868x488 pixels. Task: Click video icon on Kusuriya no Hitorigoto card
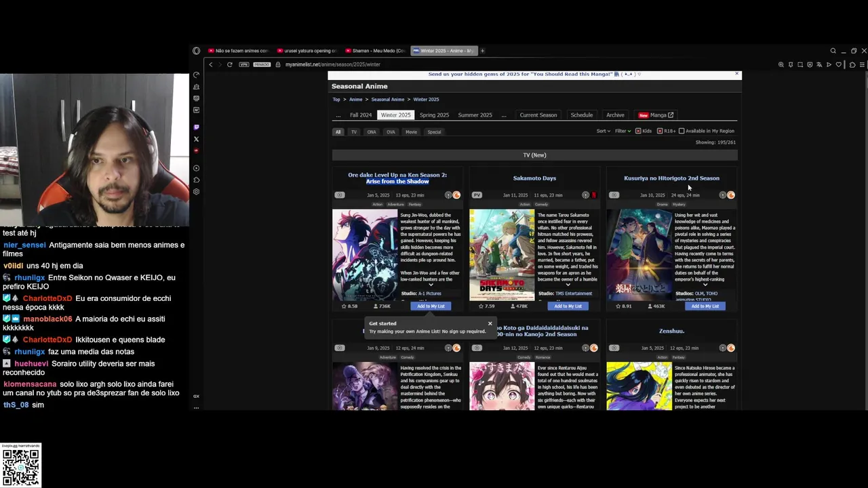(x=614, y=195)
